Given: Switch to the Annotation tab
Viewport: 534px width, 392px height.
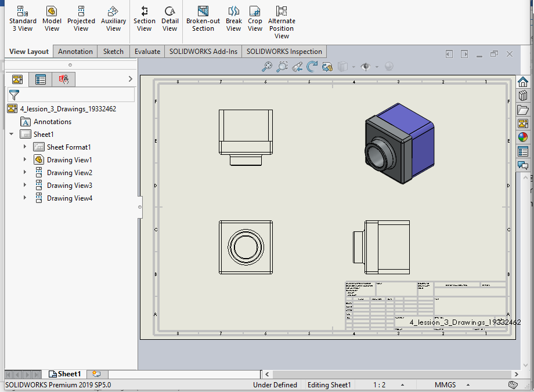Looking at the screenshot, I should point(75,51).
